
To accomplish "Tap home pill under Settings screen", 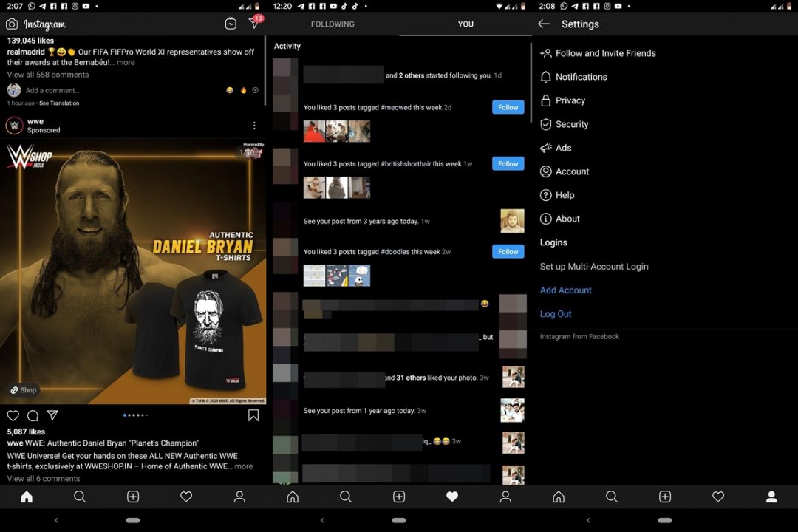I will pos(665,520).
